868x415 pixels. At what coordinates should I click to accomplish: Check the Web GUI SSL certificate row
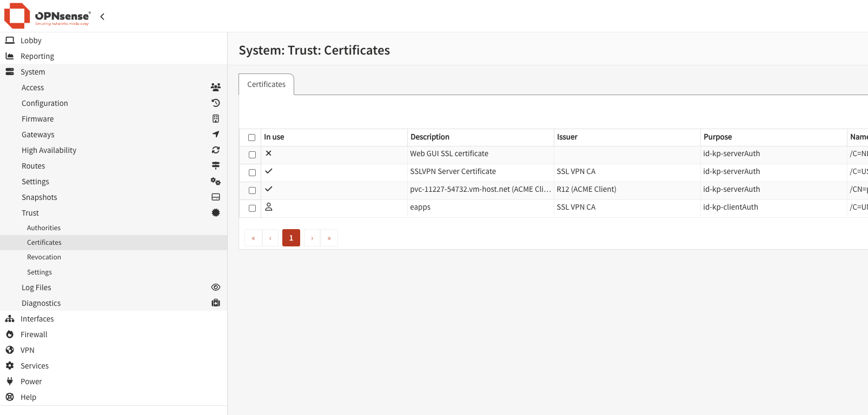click(252, 155)
